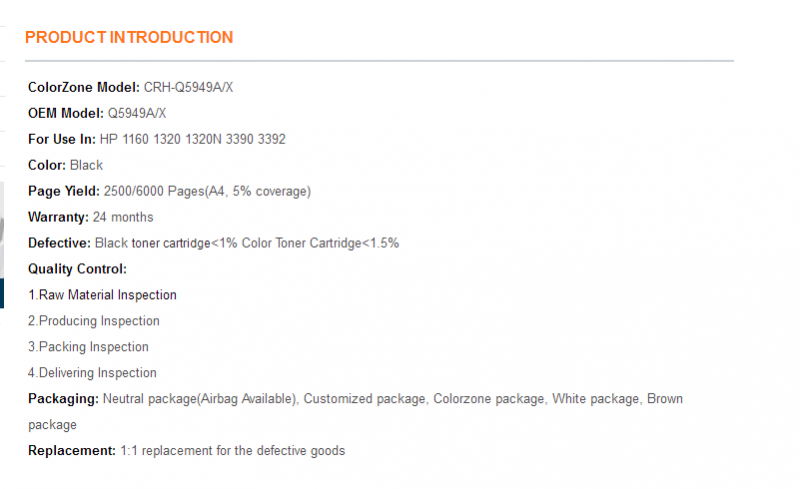Image resolution: width=800 pixels, height=489 pixels.
Task: Click 1.Raw Material Inspection line
Action: click(x=103, y=295)
